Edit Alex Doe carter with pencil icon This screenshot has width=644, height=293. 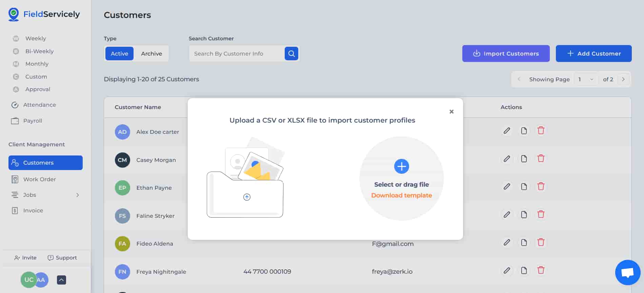click(507, 131)
